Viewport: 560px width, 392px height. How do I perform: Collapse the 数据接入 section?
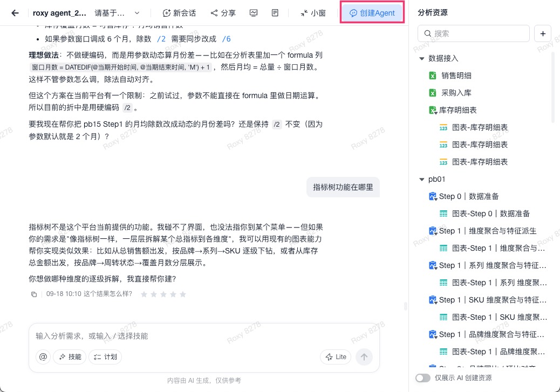pos(422,58)
